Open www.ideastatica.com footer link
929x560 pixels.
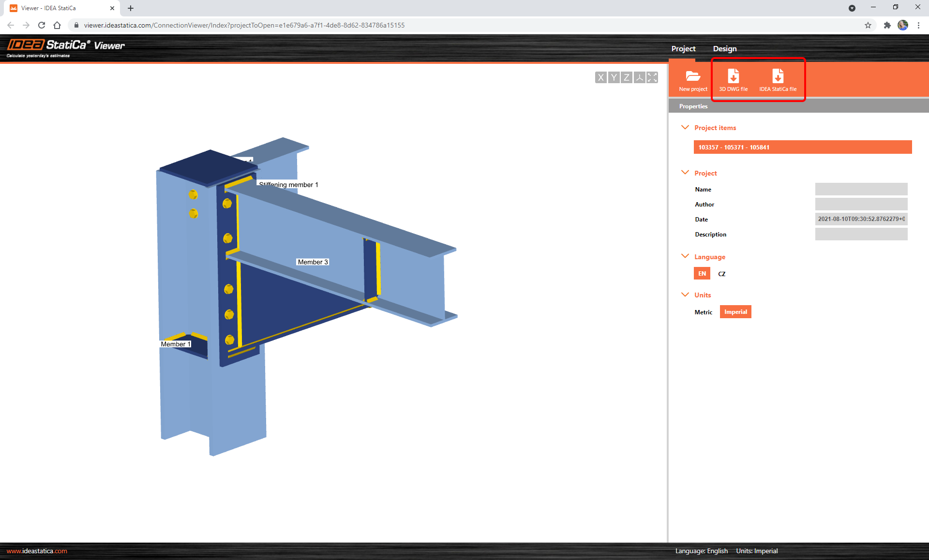pyautogui.click(x=37, y=551)
